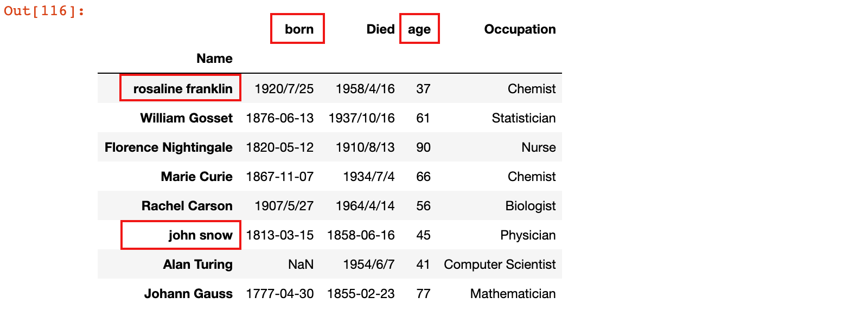
Task: Click the birth date 1920/7/25 cell
Action: (284, 89)
